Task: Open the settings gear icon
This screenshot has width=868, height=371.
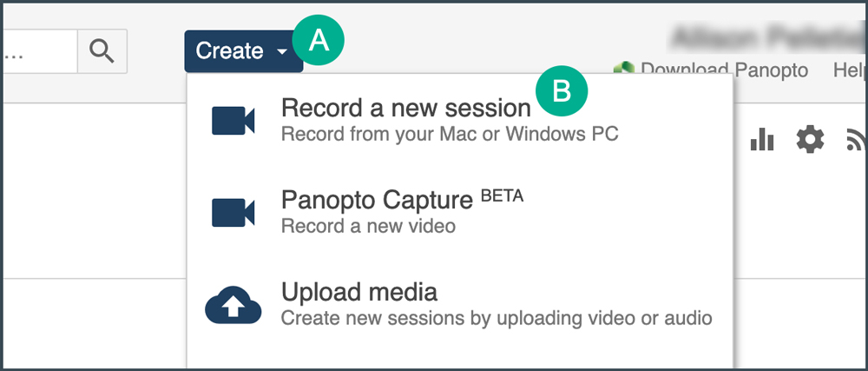Action: 810,139
